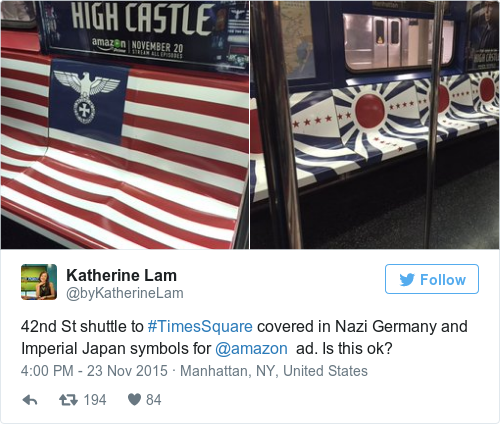This screenshot has height=424, width=500.
Task: Click the 194 retweet count
Action: point(95,400)
